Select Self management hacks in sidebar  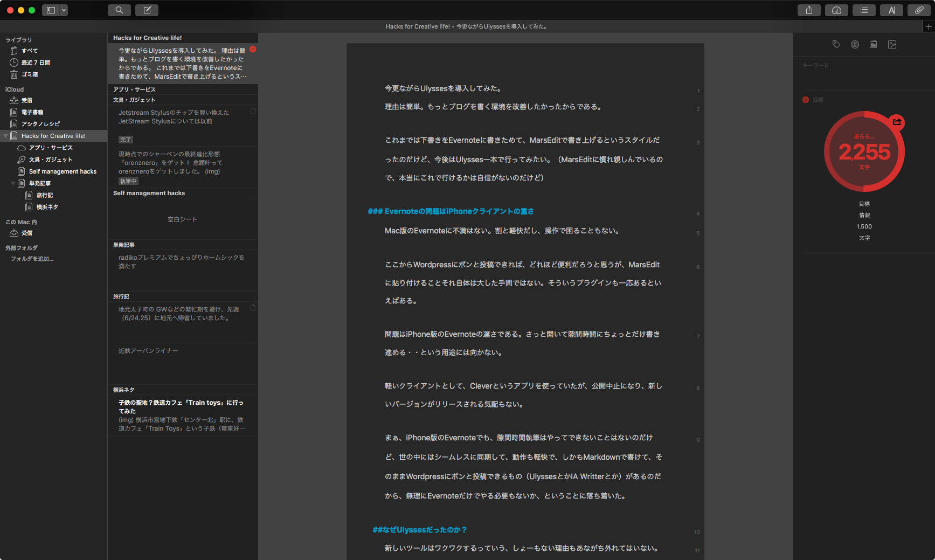63,171
